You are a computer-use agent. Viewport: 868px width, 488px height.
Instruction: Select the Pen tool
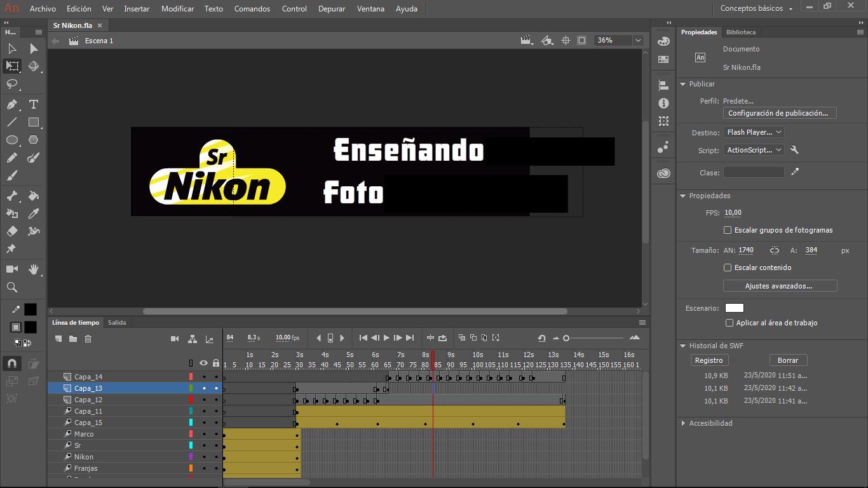click(x=11, y=105)
